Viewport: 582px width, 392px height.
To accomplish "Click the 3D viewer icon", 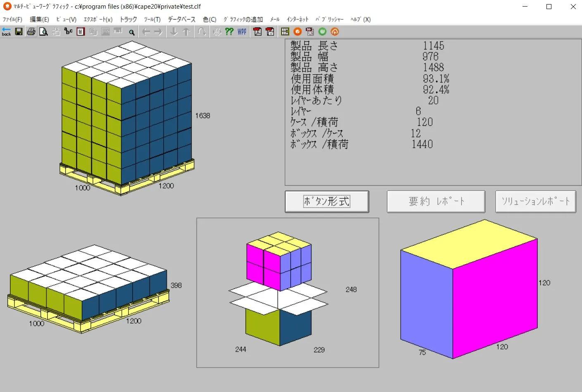I will coord(309,31).
